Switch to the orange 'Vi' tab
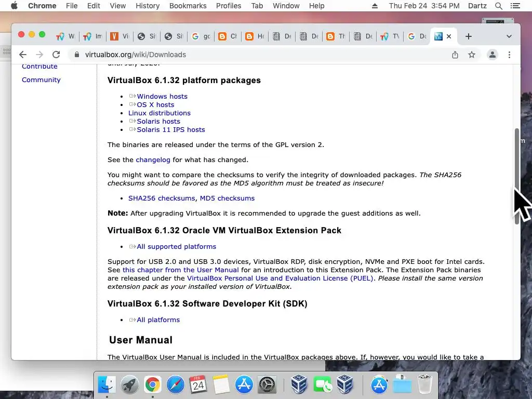The height and width of the screenshot is (399, 532). pyautogui.click(x=120, y=36)
